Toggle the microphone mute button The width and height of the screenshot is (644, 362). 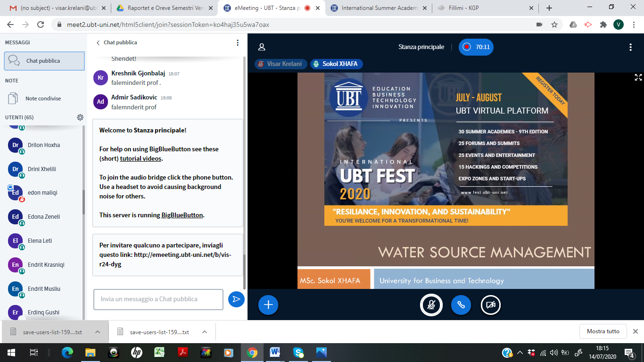click(x=431, y=305)
